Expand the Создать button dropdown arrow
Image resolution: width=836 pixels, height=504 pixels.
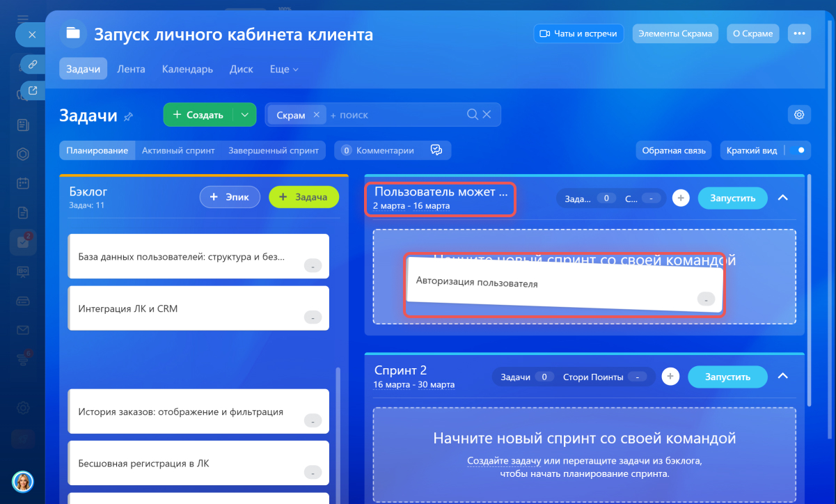tap(244, 115)
